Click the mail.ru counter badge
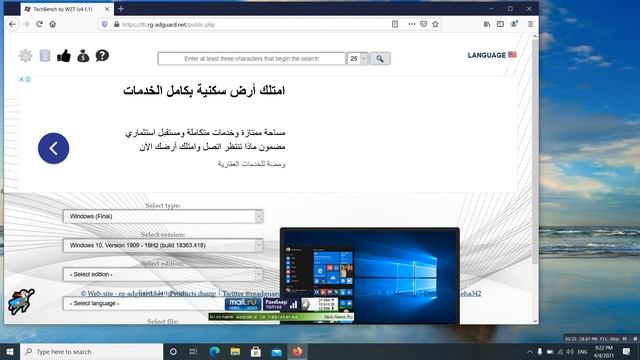 coord(243,304)
